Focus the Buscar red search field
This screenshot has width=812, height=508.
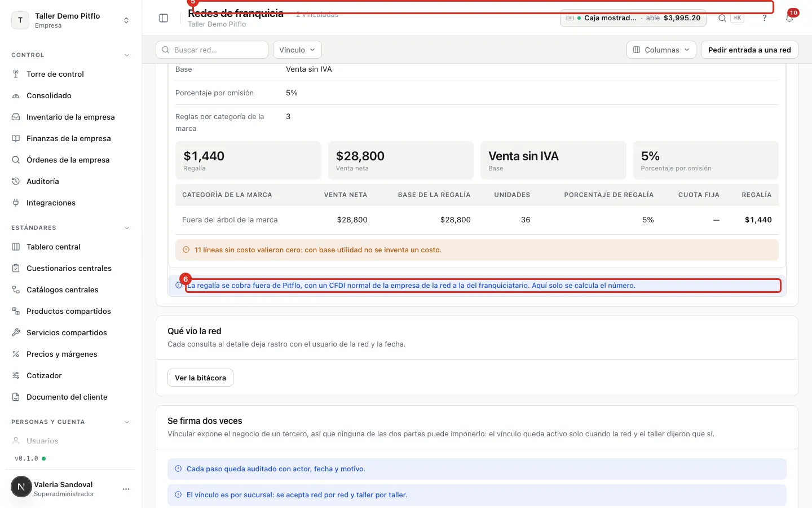pyautogui.click(x=212, y=50)
